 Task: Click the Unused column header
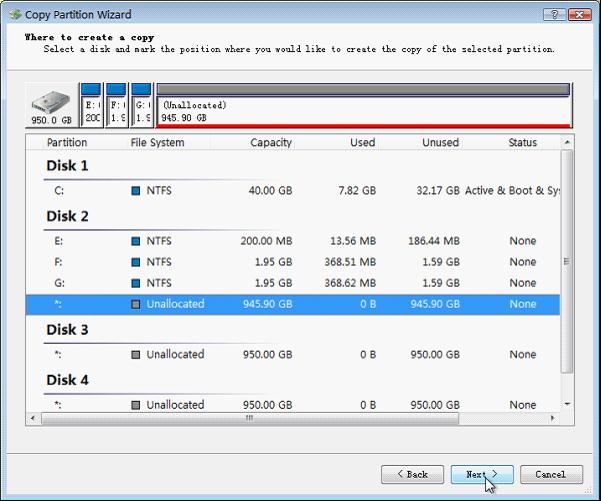[x=440, y=143]
